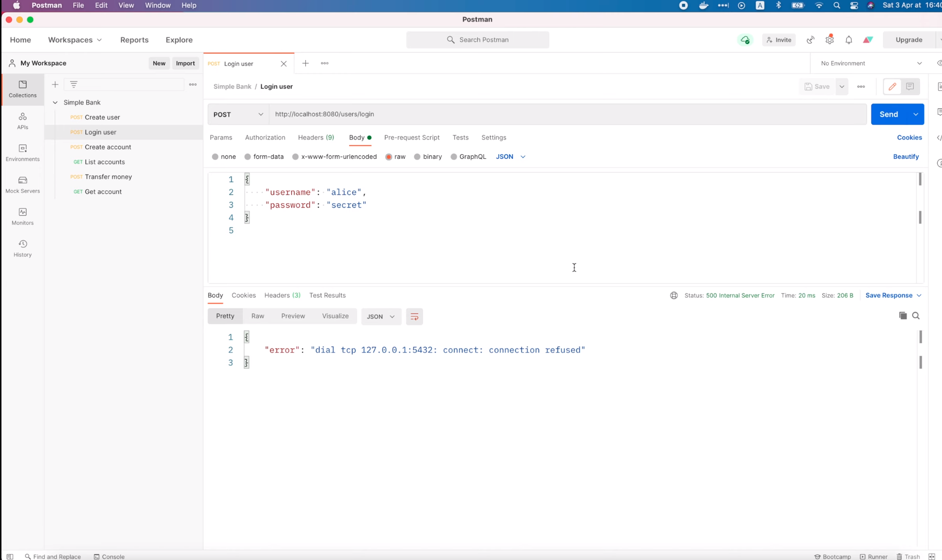Click the sync status cloud icon
Screen dimensions: 942x560
point(745,40)
